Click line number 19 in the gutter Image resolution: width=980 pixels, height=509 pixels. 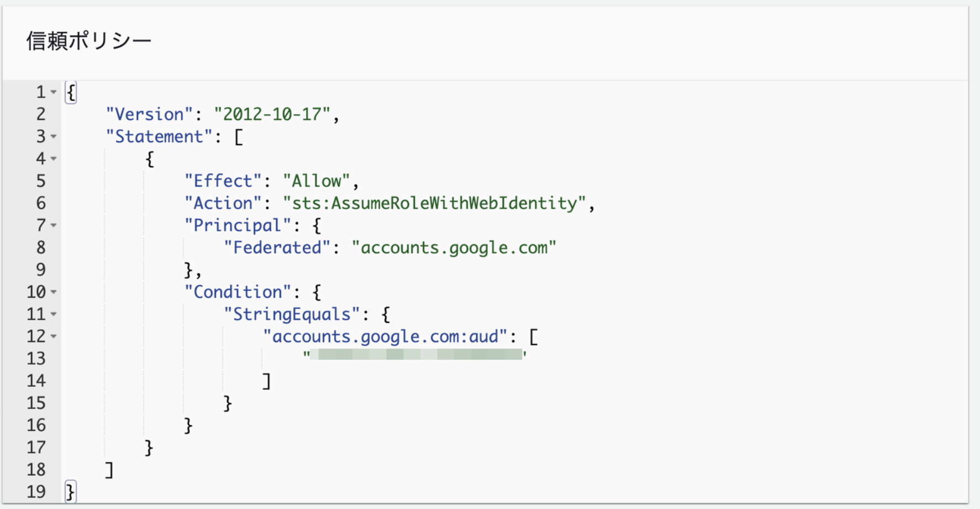pos(36,492)
